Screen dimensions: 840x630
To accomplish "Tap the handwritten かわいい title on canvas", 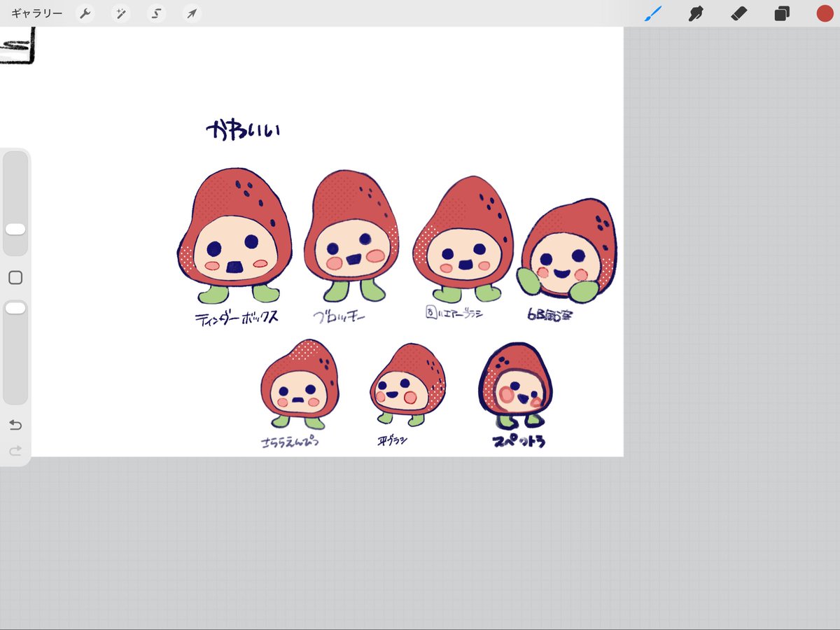I will click(x=243, y=129).
